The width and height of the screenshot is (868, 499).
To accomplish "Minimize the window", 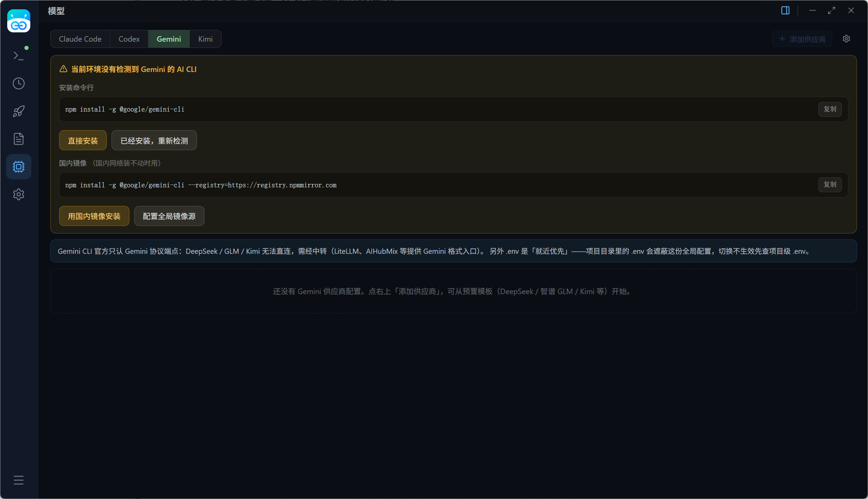I will tap(813, 10).
